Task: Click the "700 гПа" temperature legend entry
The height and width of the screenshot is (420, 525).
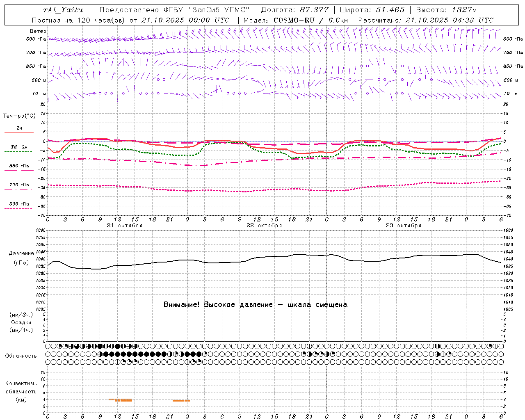Action: pos(19,185)
